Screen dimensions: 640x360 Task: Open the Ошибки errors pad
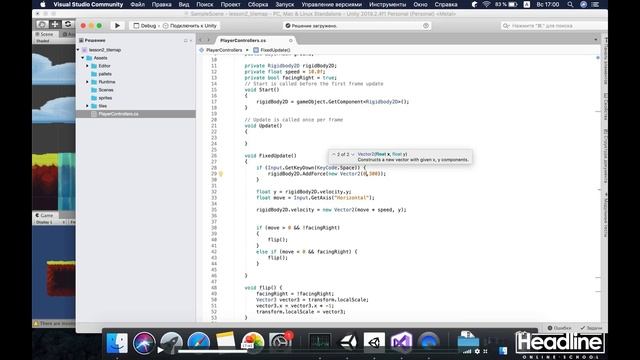tap(559, 328)
